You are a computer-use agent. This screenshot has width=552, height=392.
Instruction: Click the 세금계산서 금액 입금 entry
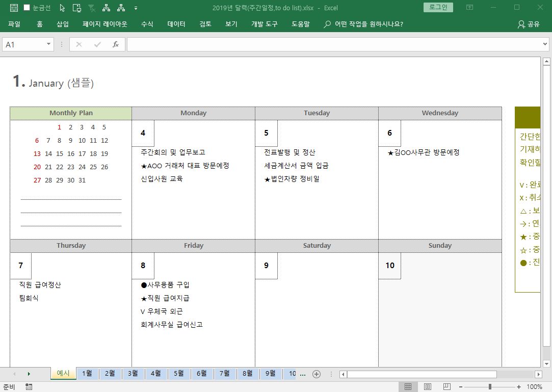(296, 166)
